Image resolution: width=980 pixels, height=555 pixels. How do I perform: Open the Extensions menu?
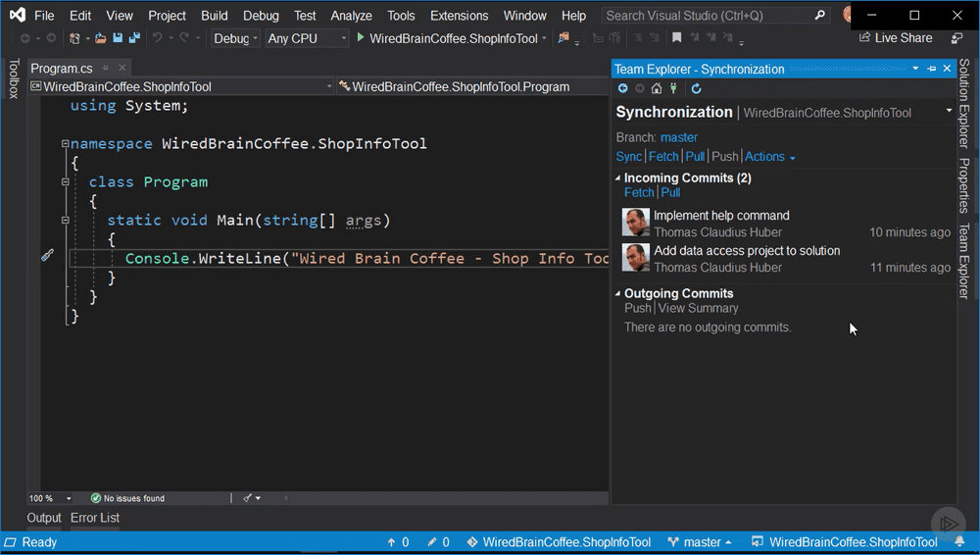click(x=459, y=15)
